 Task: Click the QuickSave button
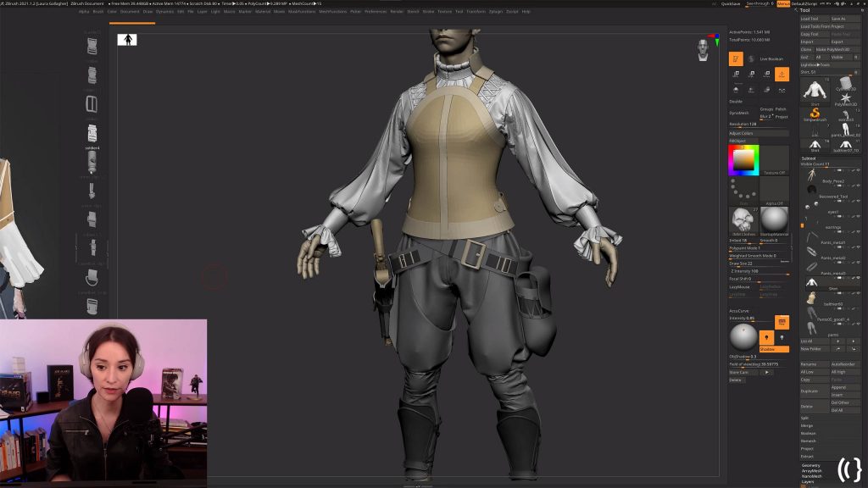point(731,4)
